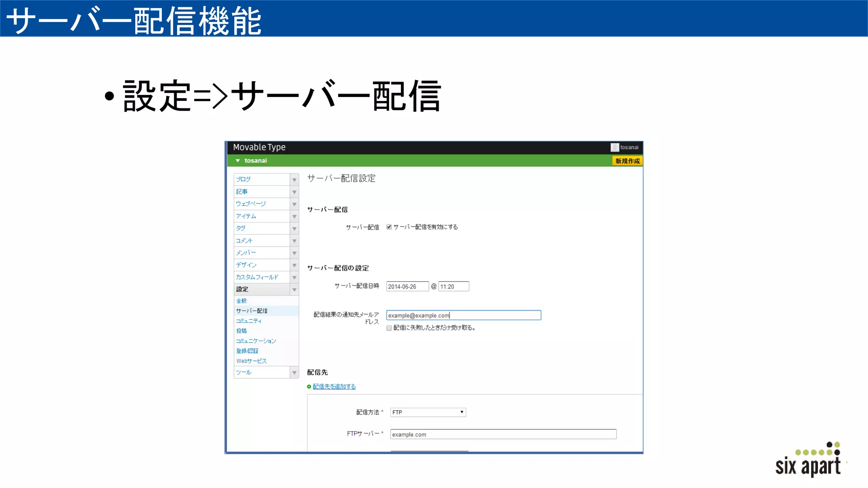Viewport: 868px width, 488px height.
Task: Select 登録/認証 under settings
Action: (247, 351)
